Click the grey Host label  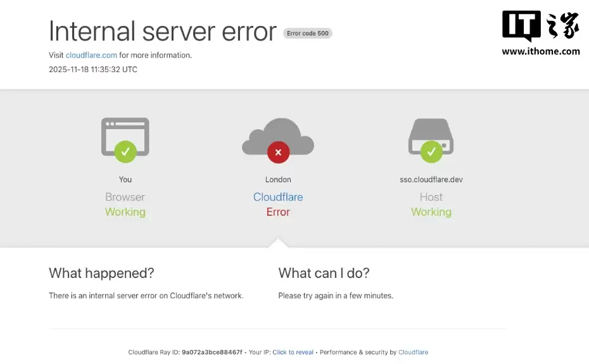[431, 197]
